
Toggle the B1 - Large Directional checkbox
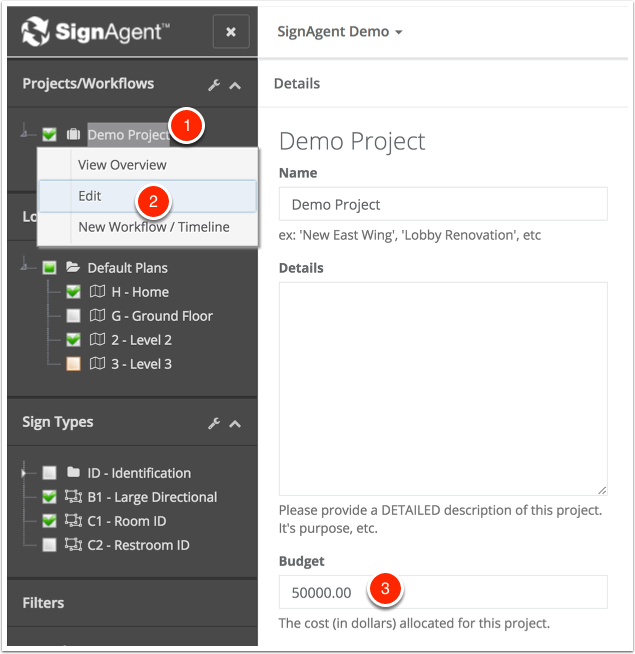pos(49,497)
